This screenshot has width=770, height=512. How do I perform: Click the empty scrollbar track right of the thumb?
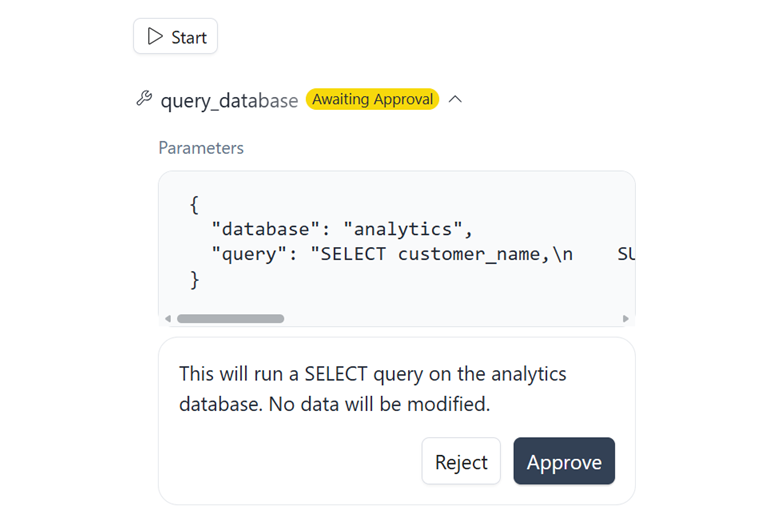(x=452, y=319)
